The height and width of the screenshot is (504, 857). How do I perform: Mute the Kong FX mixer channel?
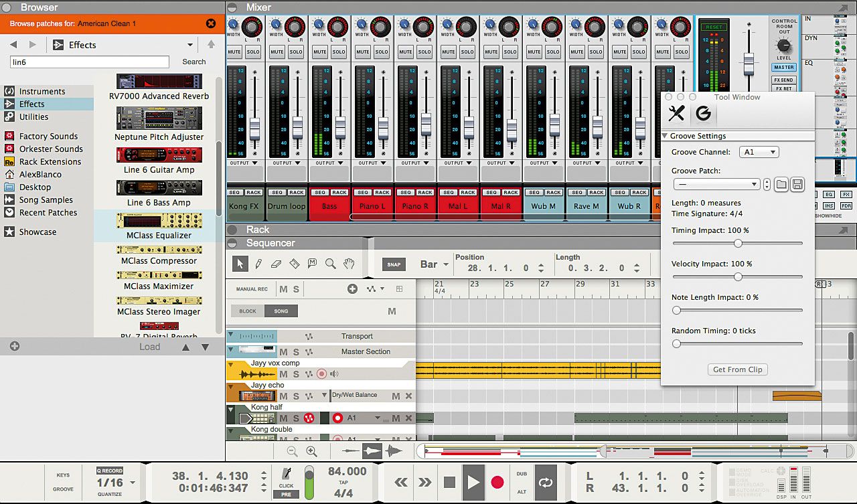pos(234,52)
